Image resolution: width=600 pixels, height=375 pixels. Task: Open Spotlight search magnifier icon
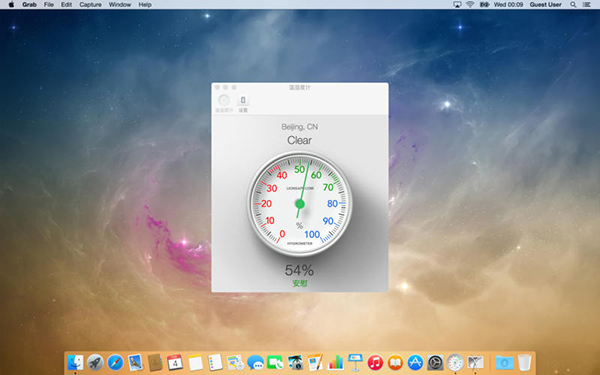[573, 5]
